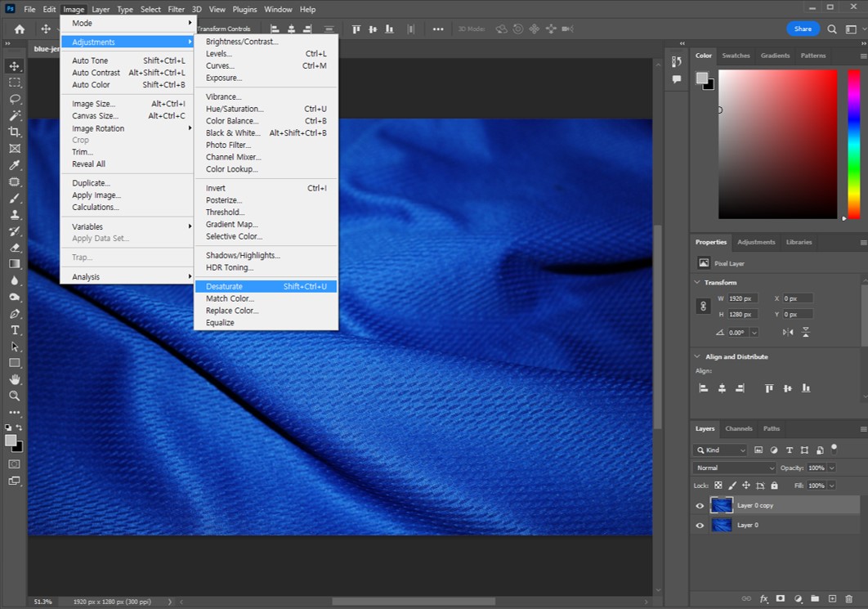Delete layer with trash icon

tap(848, 598)
